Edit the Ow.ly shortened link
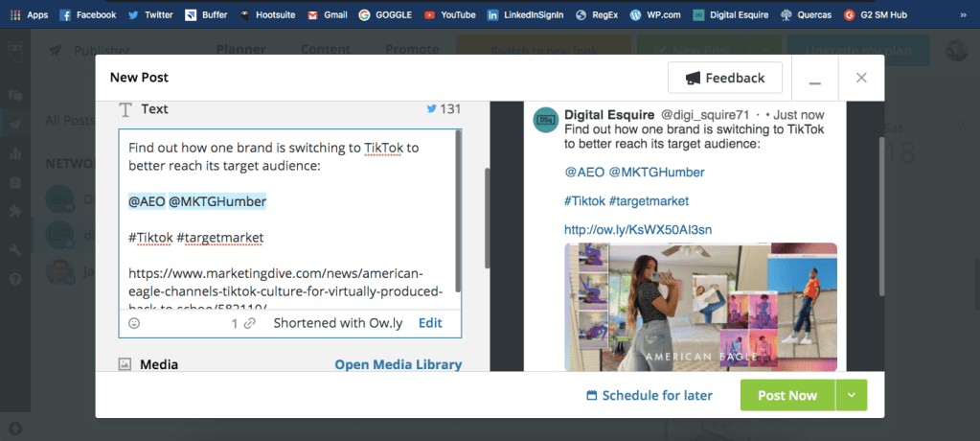 click(x=430, y=323)
